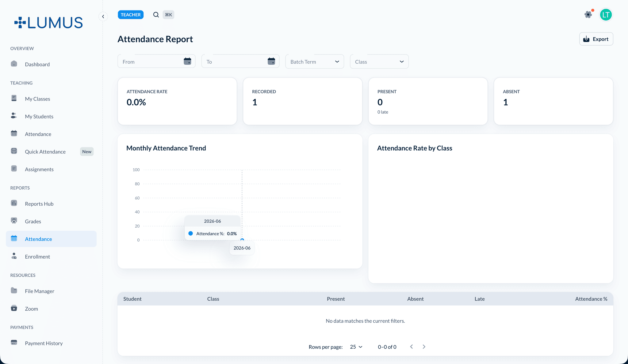
Task: Click the Zoom video icon
Action: 14,308
